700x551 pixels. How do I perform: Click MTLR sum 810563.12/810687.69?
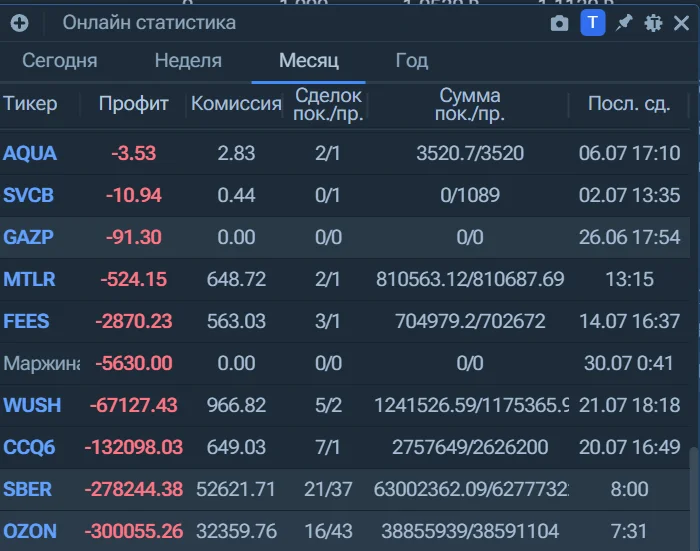(x=470, y=279)
